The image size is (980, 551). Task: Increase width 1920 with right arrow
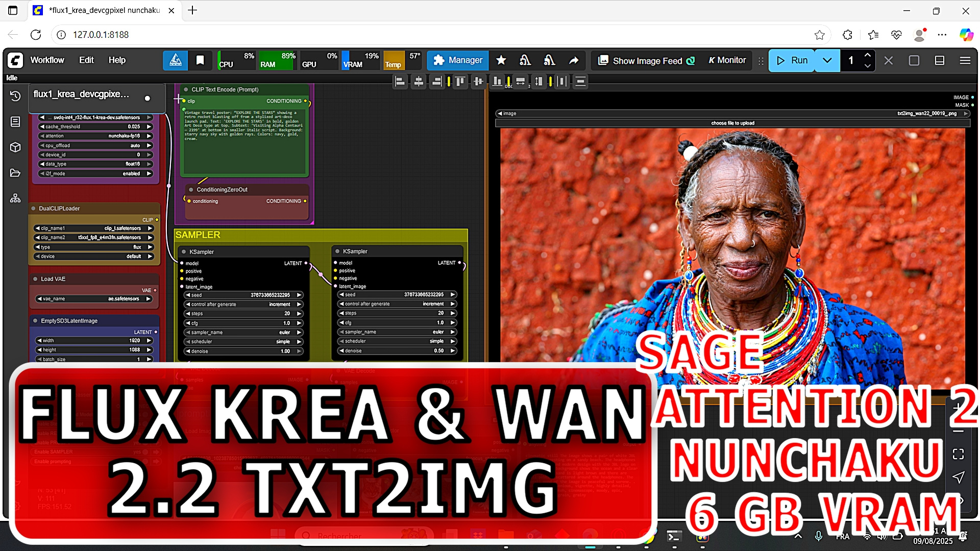pos(149,341)
